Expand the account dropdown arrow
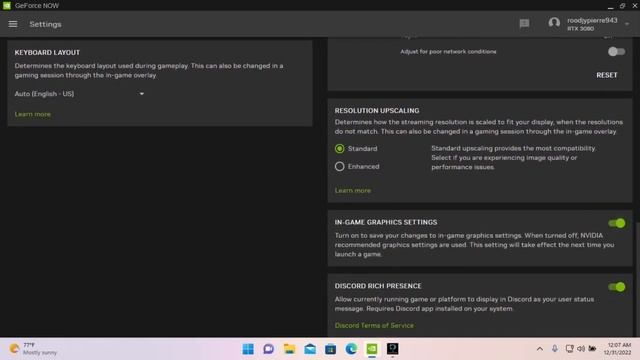Viewport: 640px width, 360px height. (x=627, y=24)
